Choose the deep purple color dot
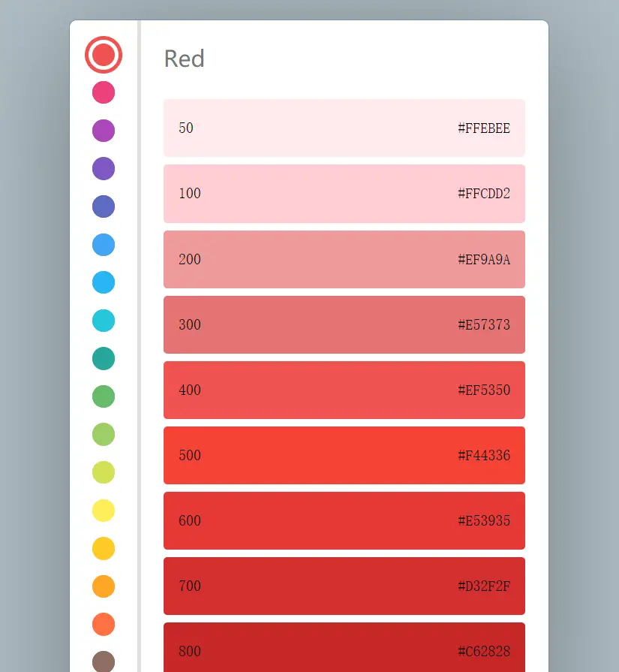619x672 pixels. pos(104,168)
